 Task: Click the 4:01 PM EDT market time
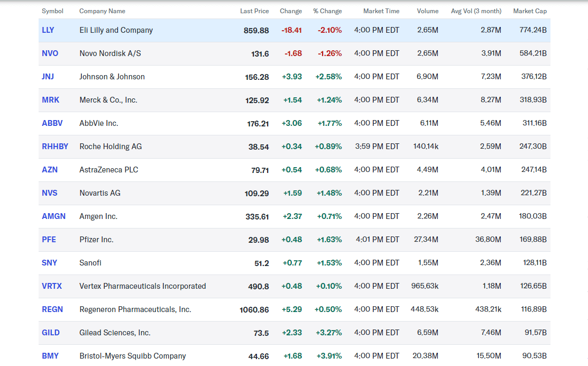(x=377, y=239)
